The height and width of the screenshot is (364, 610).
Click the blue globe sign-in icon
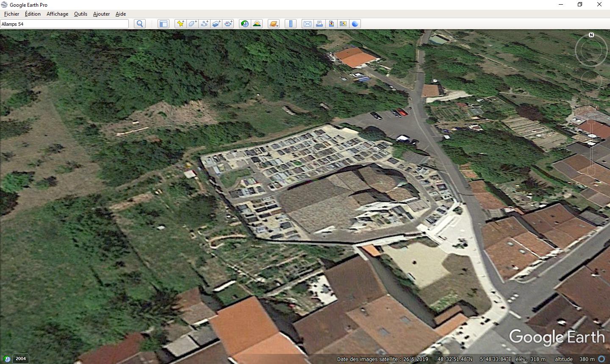click(355, 24)
